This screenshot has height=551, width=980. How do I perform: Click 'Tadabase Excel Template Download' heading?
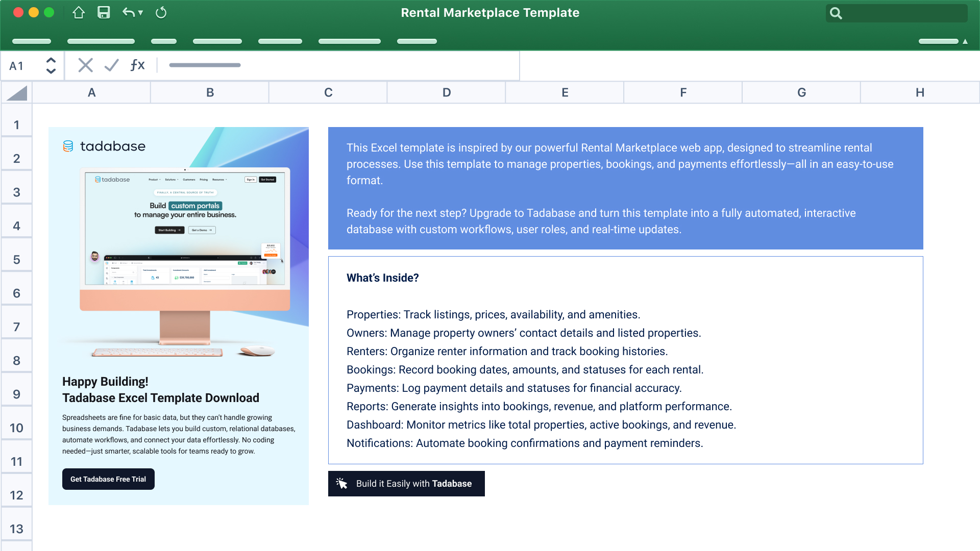point(161,398)
